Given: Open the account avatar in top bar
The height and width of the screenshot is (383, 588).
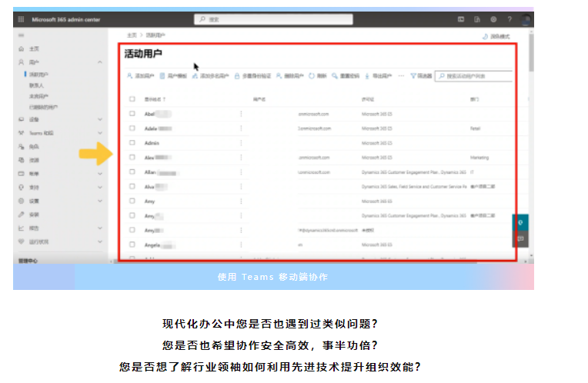Looking at the screenshot, I should 526,19.
